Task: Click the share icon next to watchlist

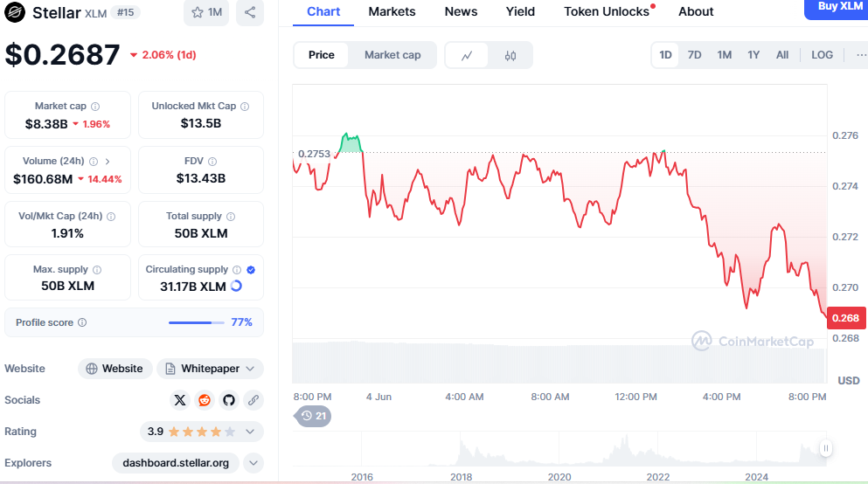Action: [x=250, y=12]
